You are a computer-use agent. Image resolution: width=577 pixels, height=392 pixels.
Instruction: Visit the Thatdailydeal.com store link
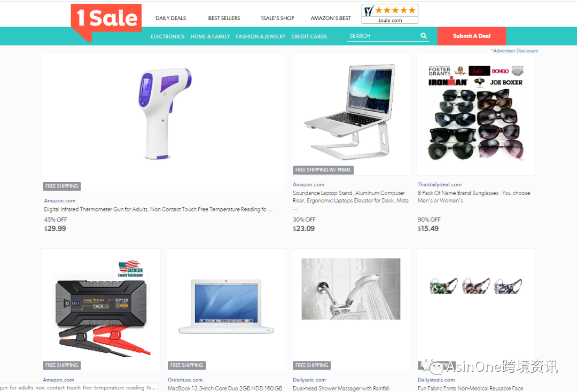[x=439, y=185]
